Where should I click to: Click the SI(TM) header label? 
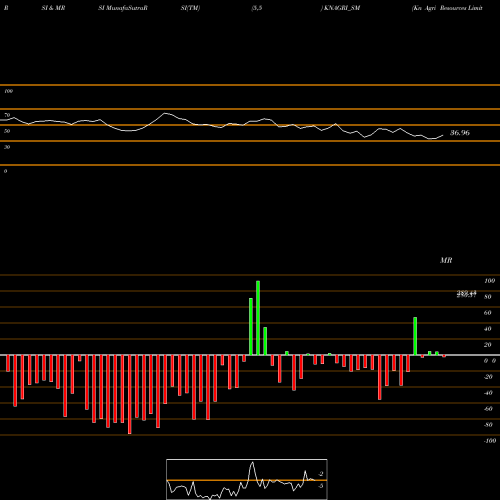coord(190,8)
